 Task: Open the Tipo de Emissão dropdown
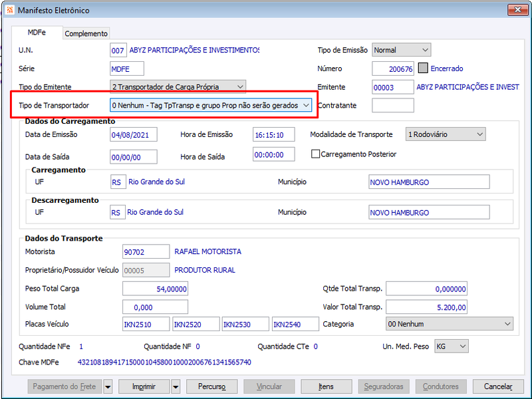click(402, 50)
